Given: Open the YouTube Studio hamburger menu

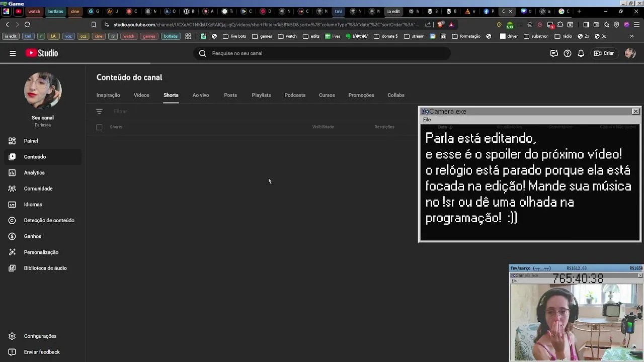Looking at the screenshot, I should point(13,53).
